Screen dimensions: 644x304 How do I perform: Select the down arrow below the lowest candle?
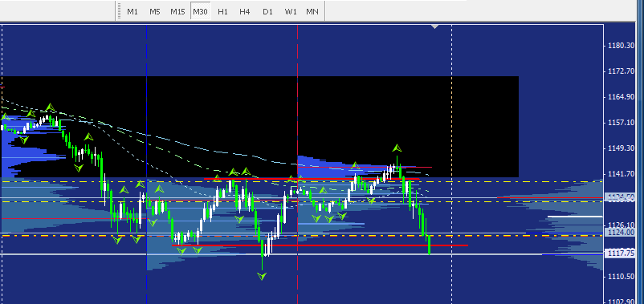[262, 276]
